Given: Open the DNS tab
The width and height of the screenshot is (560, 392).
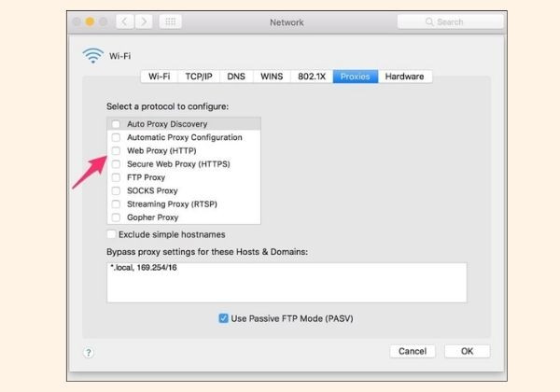Looking at the screenshot, I should (236, 77).
